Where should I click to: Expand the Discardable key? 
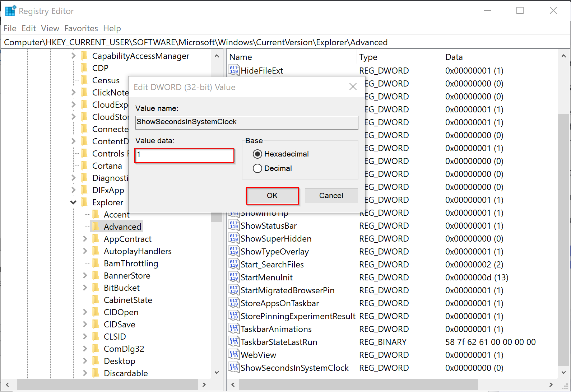pyautogui.click(x=85, y=373)
